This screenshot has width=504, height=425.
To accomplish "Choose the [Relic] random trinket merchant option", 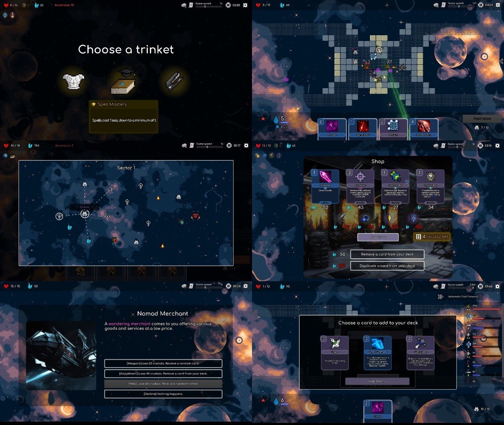I will pyautogui.click(x=163, y=384).
